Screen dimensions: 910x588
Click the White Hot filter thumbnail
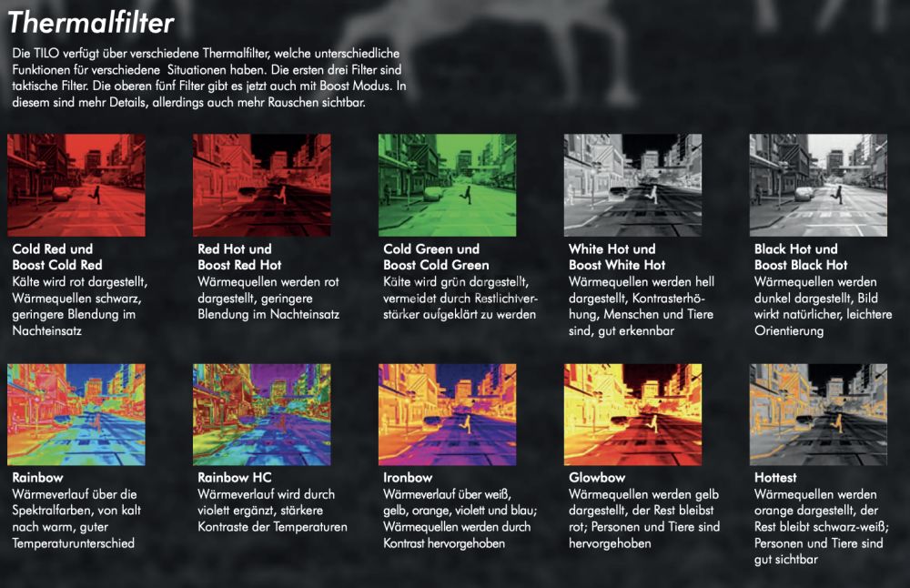[x=632, y=185]
